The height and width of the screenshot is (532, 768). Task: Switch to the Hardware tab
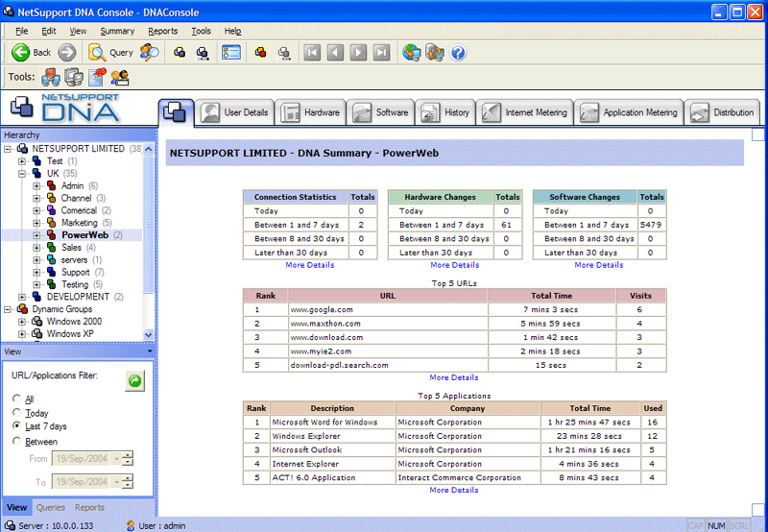tap(311, 112)
